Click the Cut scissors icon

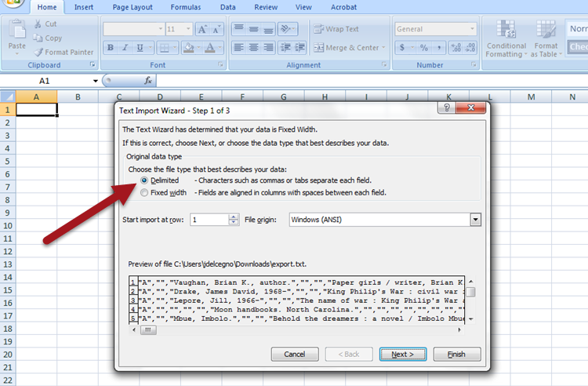coord(38,24)
